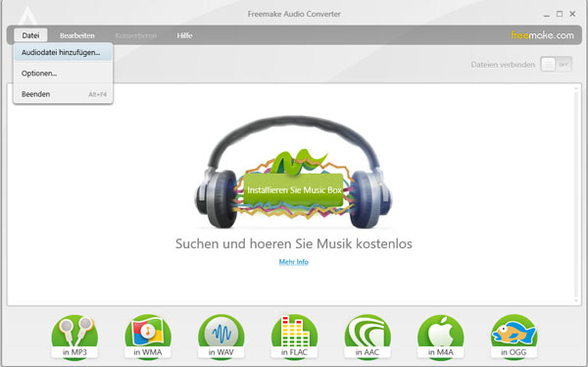
Task: Maximize the Freemake Audio Converter window
Action: [x=560, y=14]
